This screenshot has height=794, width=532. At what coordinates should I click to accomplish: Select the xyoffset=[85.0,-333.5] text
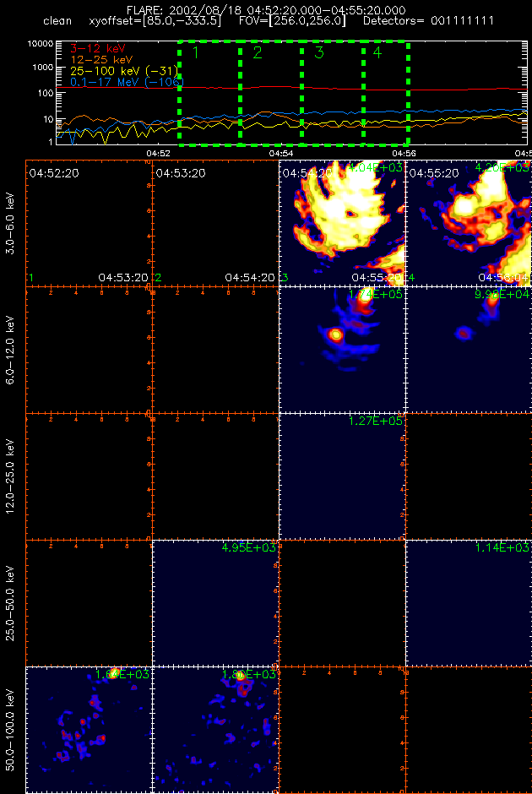pyautogui.click(x=155, y=22)
